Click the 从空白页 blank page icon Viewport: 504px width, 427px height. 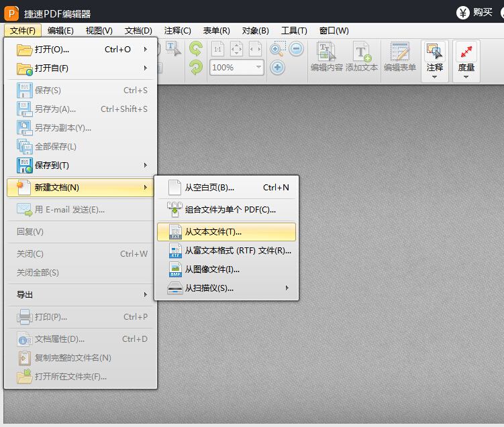[175, 188]
